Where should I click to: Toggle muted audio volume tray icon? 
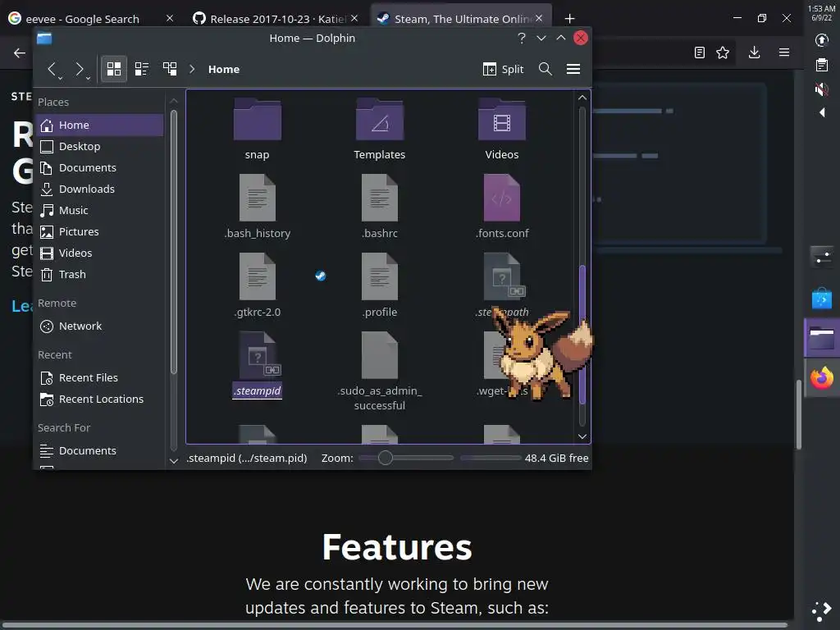[821, 89]
